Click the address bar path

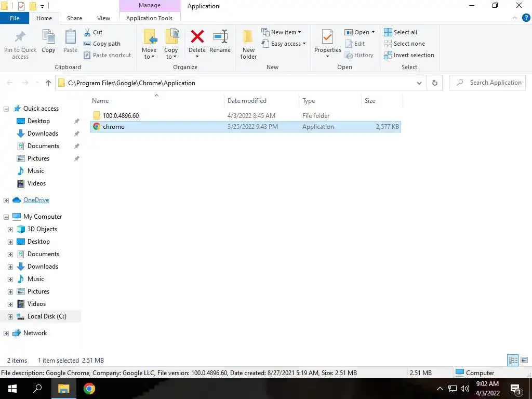pyautogui.click(x=131, y=83)
